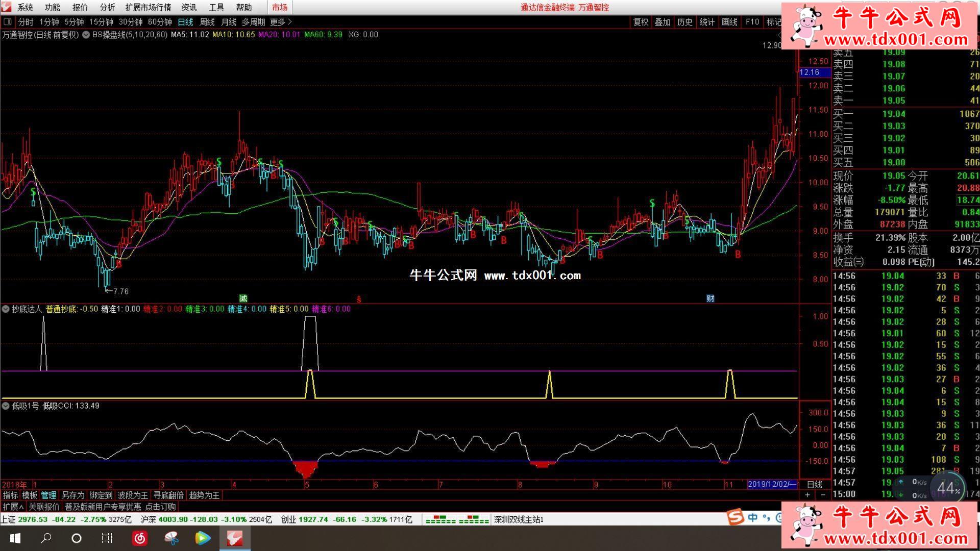This screenshot has width=980, height=551.
Task: Open the 系统 menu
Action: click(25, 8)
